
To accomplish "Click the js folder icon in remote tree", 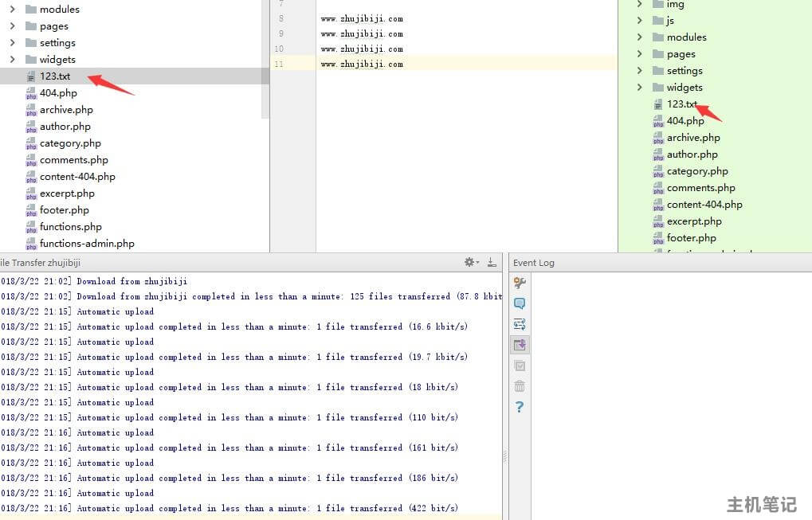I will (x=658, y=21).
